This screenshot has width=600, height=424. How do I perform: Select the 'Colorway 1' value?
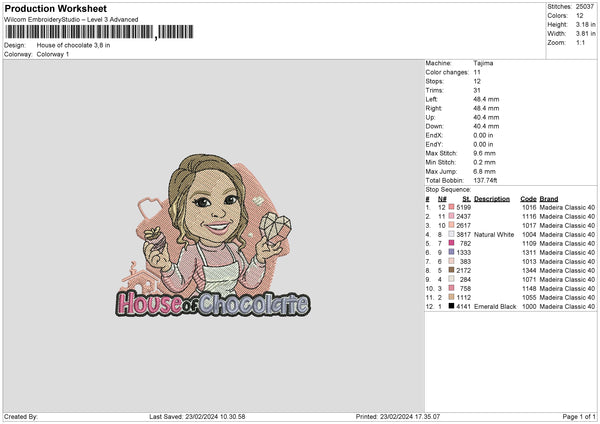pos(53,54)
